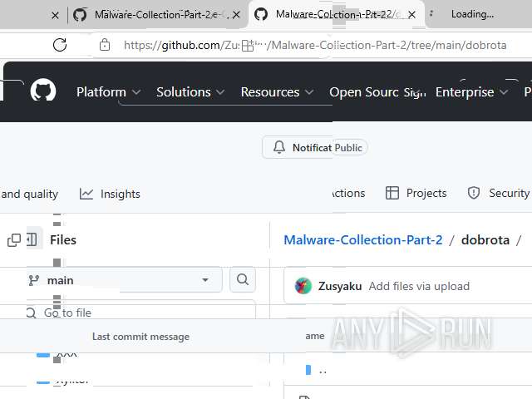Open the 'Add files via upload' commit
The height and width of the screenshot is (399, 532).
(x=419, y=286)
